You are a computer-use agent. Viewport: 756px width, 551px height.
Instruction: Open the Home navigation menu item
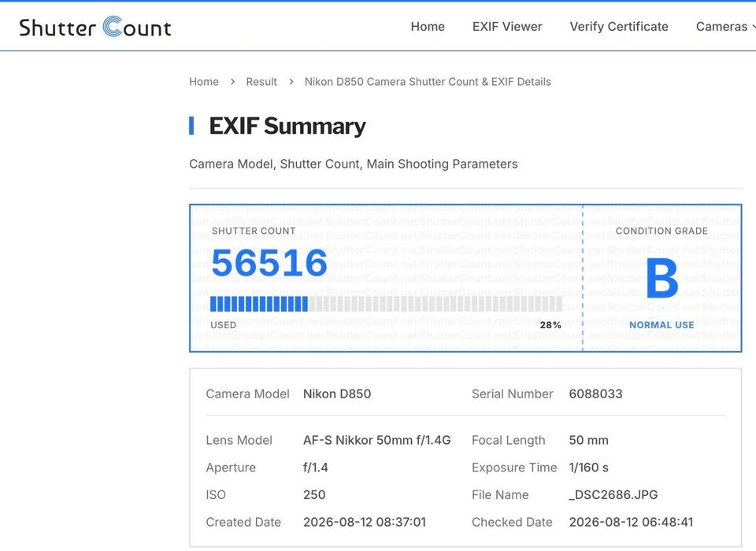[428, 27]
